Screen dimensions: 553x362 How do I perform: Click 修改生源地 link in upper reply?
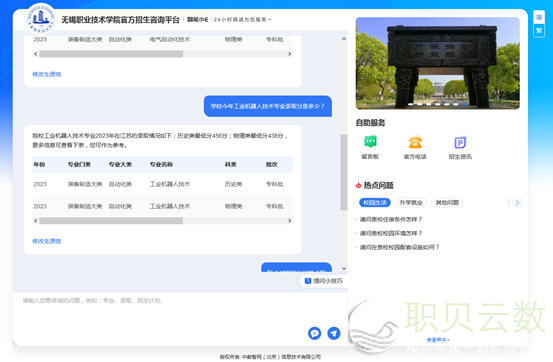[47, 74]
